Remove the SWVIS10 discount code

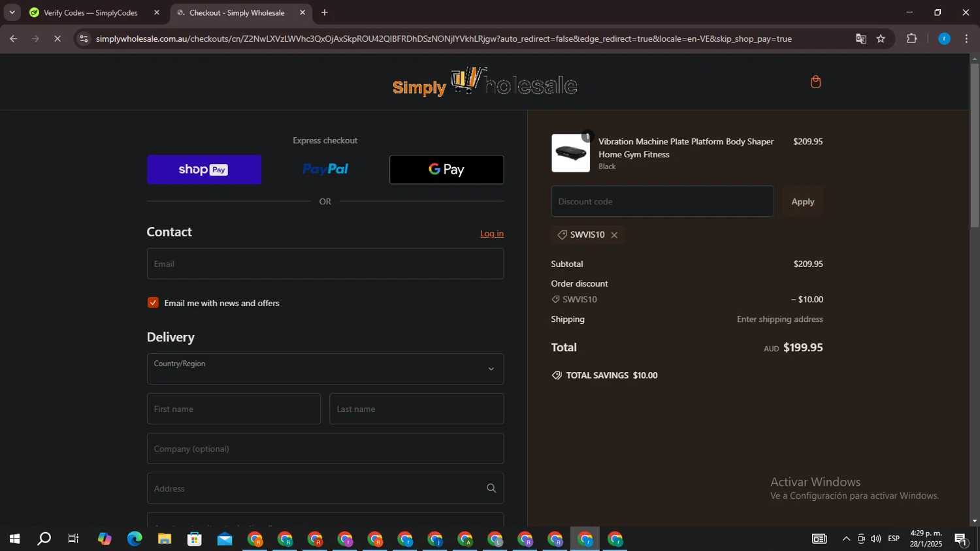tap(614, 235)
